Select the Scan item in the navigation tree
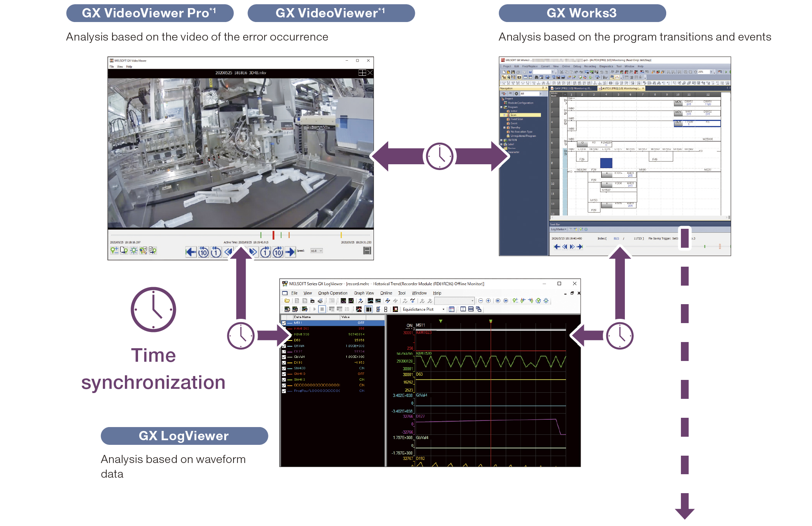This screenshot has width=812, height=526. pos(513,115)
